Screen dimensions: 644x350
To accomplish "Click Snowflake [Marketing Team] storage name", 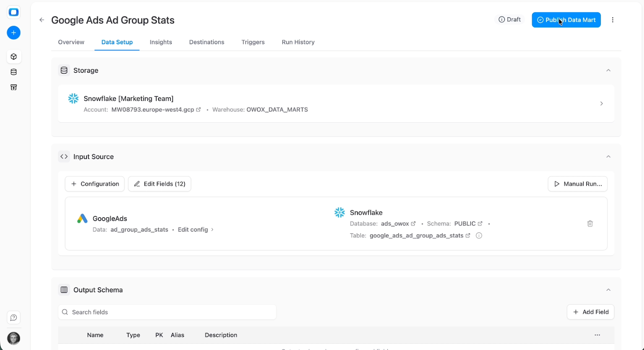I will (x=128, y=99).
